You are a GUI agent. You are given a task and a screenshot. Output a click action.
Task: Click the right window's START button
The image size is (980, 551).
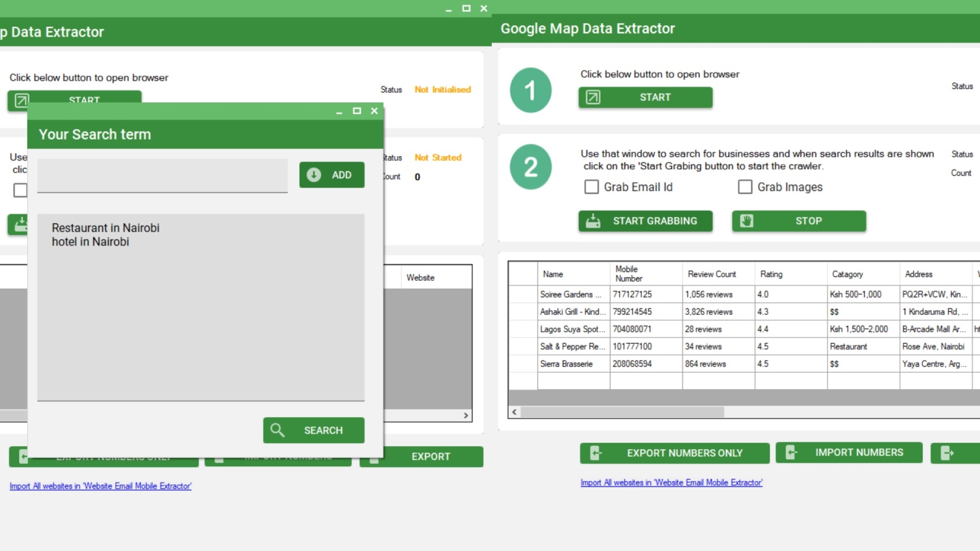tap(645, 97)
